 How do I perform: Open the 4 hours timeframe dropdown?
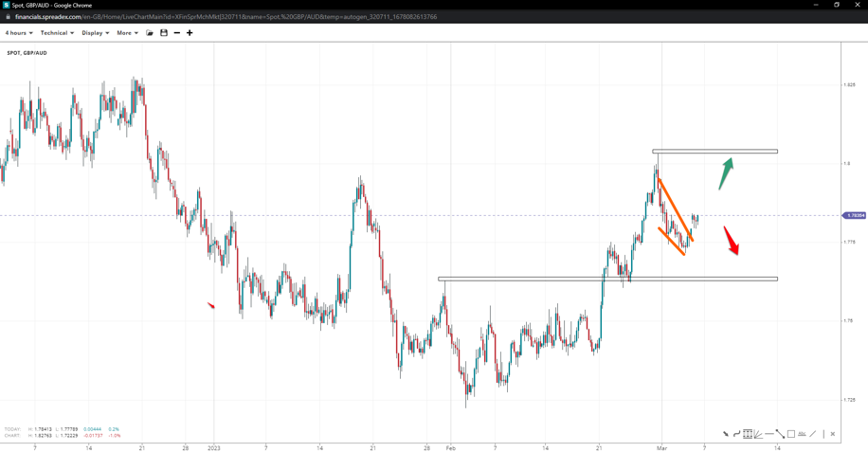[19, 33]
